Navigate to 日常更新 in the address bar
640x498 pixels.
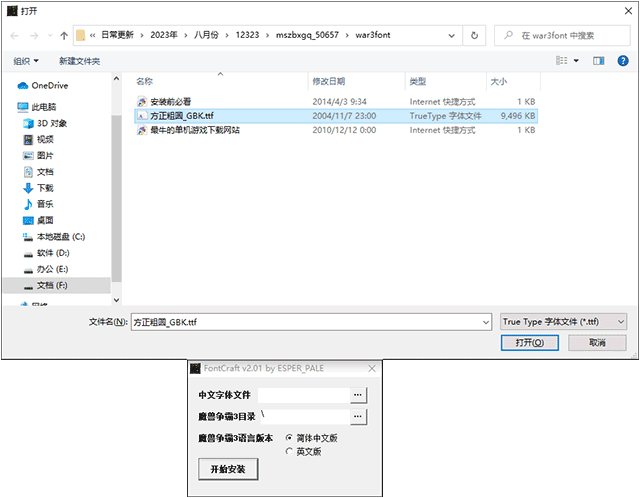[x=118, y=35]
